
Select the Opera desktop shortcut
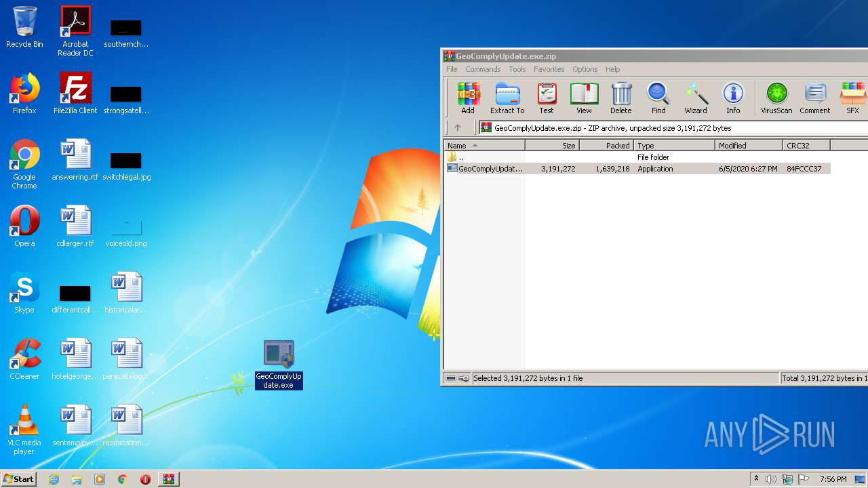24,226
